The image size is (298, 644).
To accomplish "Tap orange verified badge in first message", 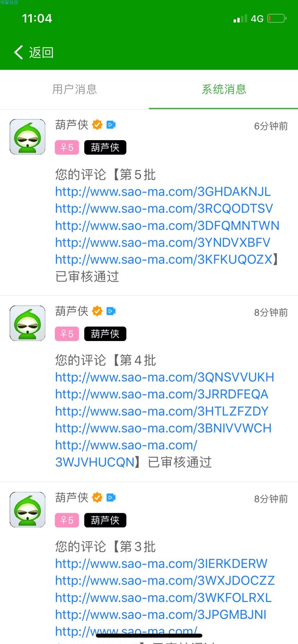I will [x=97, y=125].
